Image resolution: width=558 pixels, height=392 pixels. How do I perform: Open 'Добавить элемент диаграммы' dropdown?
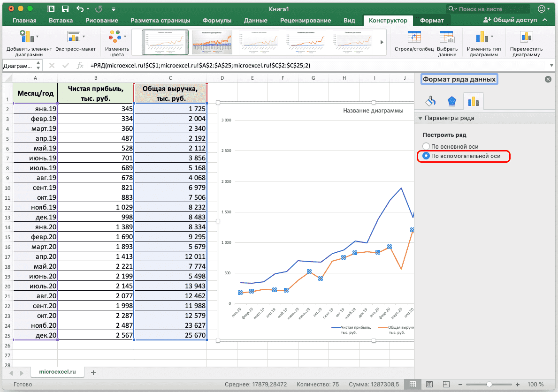point(29,38)
